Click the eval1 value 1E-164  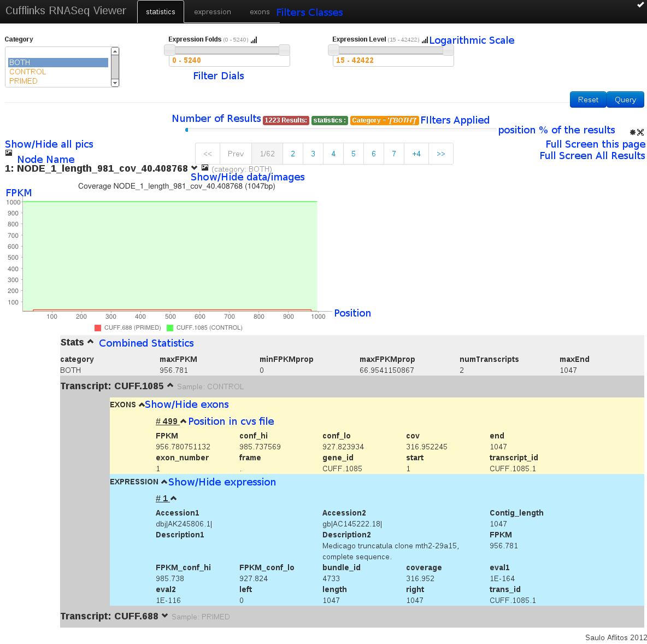point(502,578)
